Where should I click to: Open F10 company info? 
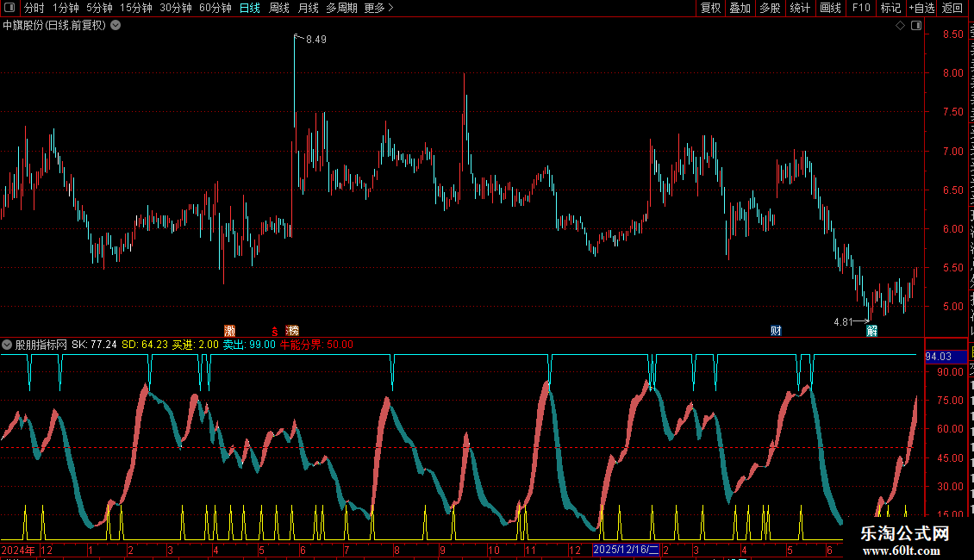(861, 8)
